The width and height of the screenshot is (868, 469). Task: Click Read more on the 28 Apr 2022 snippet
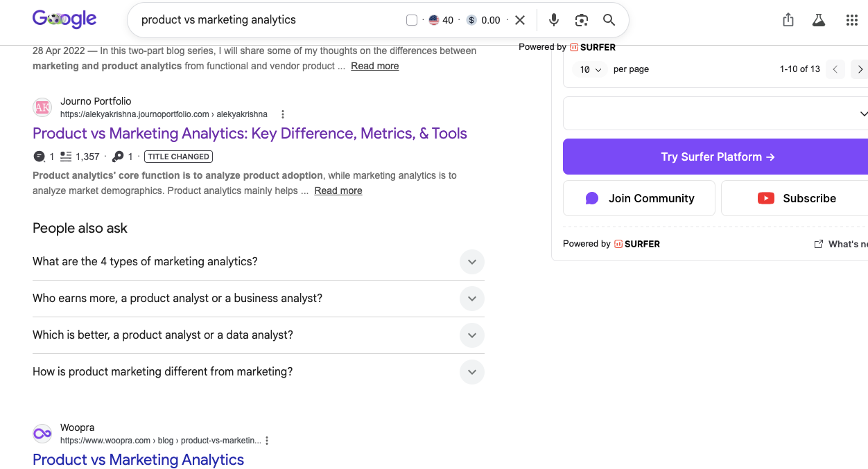coord(374,66)
